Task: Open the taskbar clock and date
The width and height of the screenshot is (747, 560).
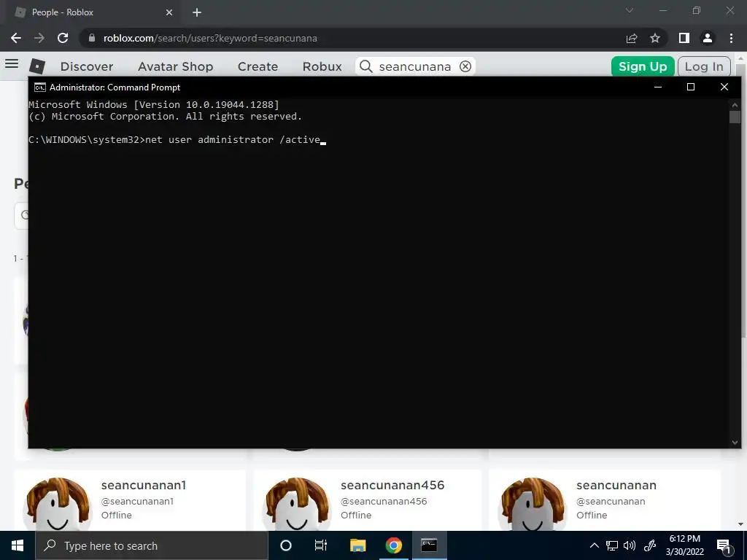Action: [x=684, y=545]
